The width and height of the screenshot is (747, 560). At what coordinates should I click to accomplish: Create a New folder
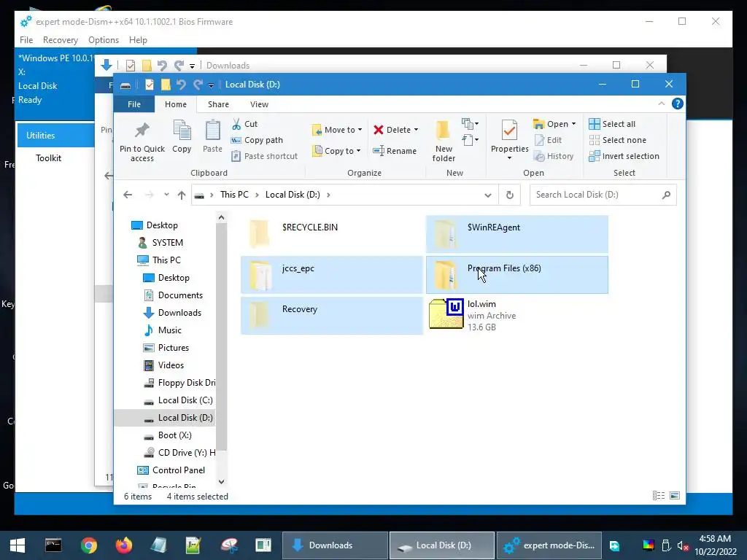[x=444, y=141]
